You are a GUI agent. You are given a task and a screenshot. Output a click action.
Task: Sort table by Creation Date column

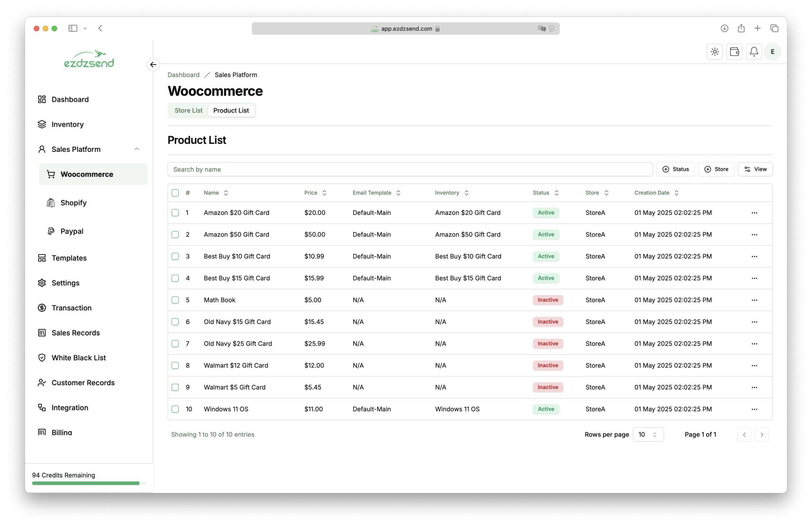click(x=657, y=193)
